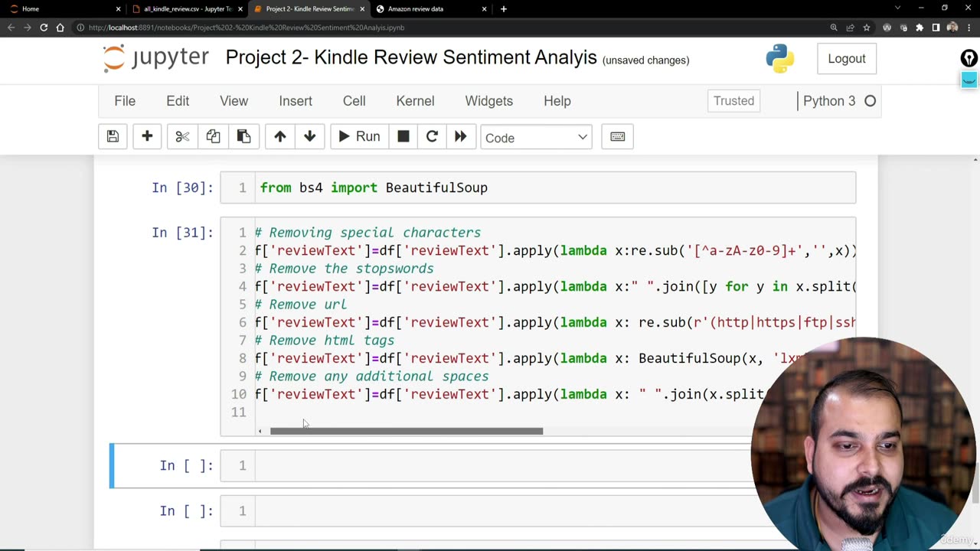Click the browser home icon
Screen dimensions: 980x551
pyautogui.click(x=60, y=28)
